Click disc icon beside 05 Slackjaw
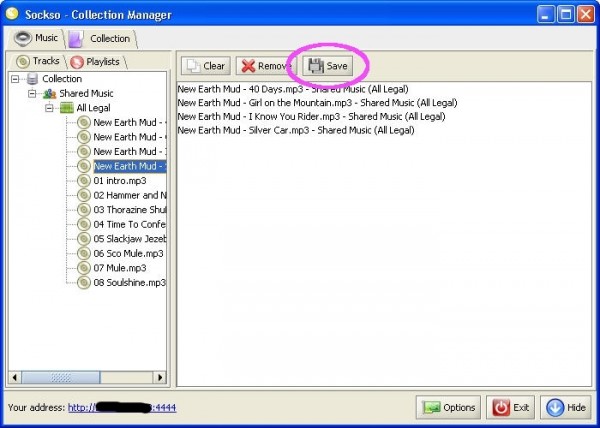Screen dimensions: 600x428 pos(84,239)
